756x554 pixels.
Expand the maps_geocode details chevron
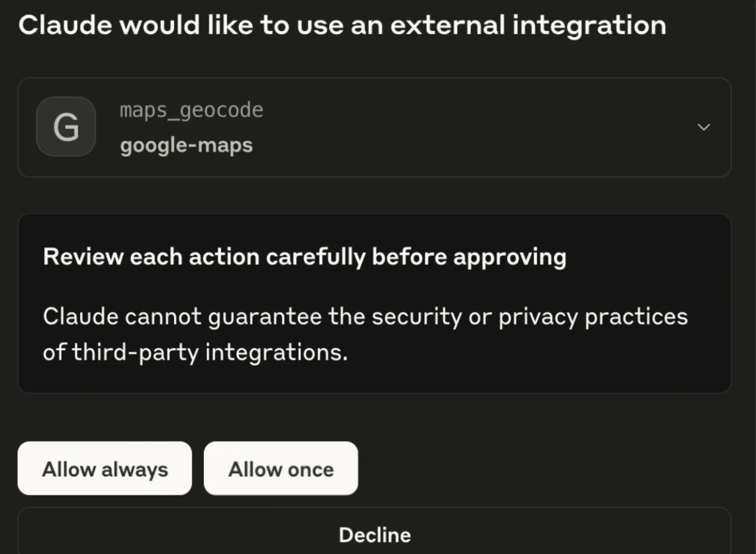click(x=704, y=127)
